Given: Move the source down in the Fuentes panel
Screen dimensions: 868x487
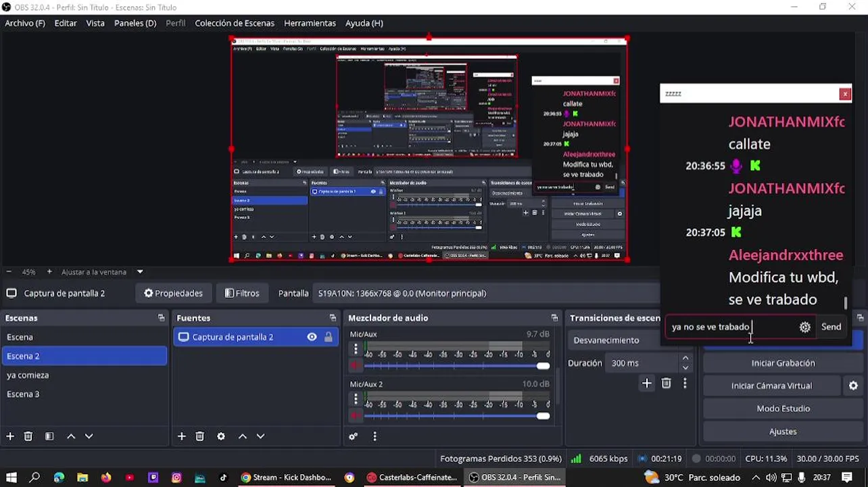Looking at the screenshot, I should 260,436.
